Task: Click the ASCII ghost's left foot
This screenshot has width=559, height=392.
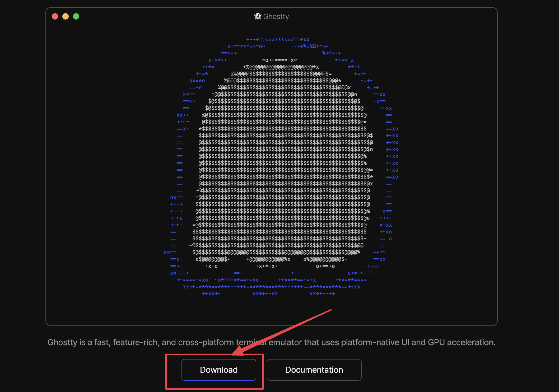Action: point(213,259)
